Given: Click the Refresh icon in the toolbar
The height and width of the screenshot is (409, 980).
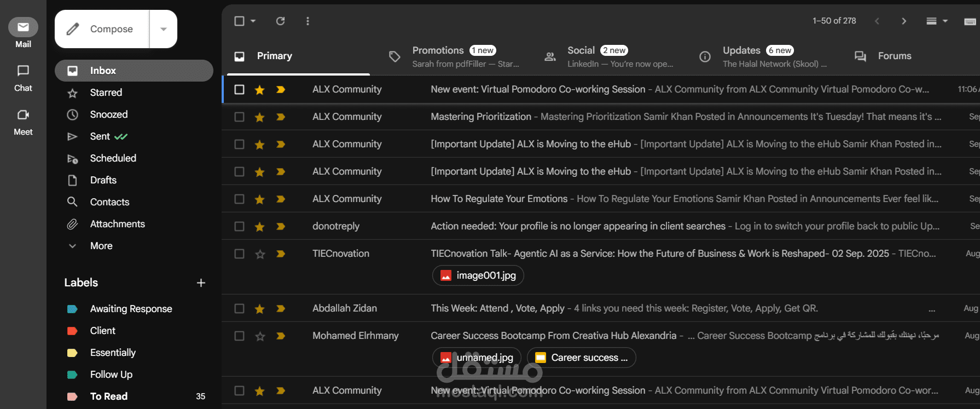Looking at the screenshot, I should pyautogui.click(x=280, y=21).
